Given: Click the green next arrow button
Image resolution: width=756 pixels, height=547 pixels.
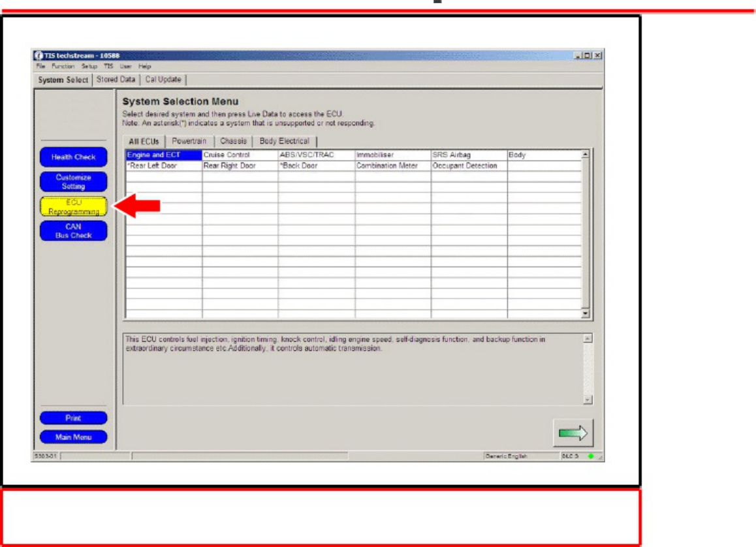Looking at the screenshot, I should (x=573, y=433).
